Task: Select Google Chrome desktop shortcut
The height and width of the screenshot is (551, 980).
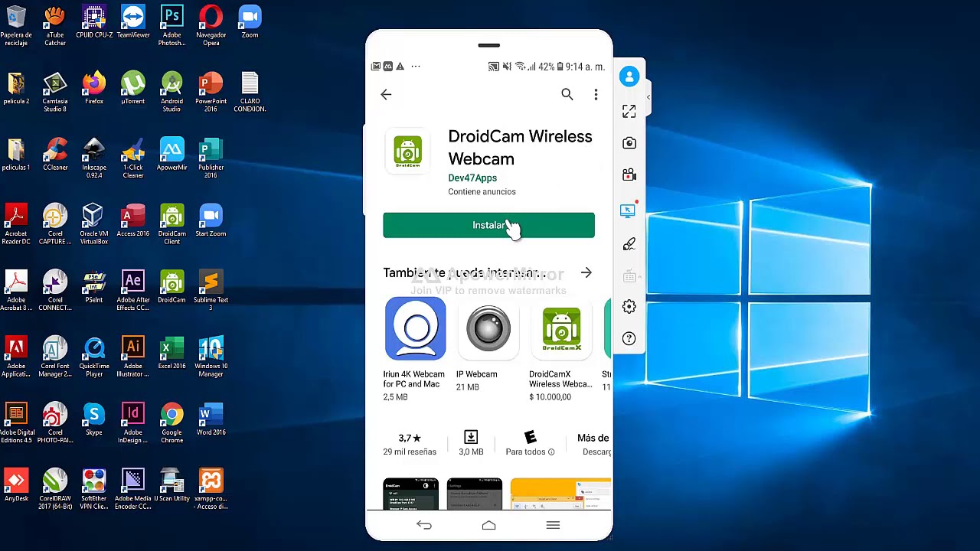Action: pyautogui.click(x=172, y=423)
